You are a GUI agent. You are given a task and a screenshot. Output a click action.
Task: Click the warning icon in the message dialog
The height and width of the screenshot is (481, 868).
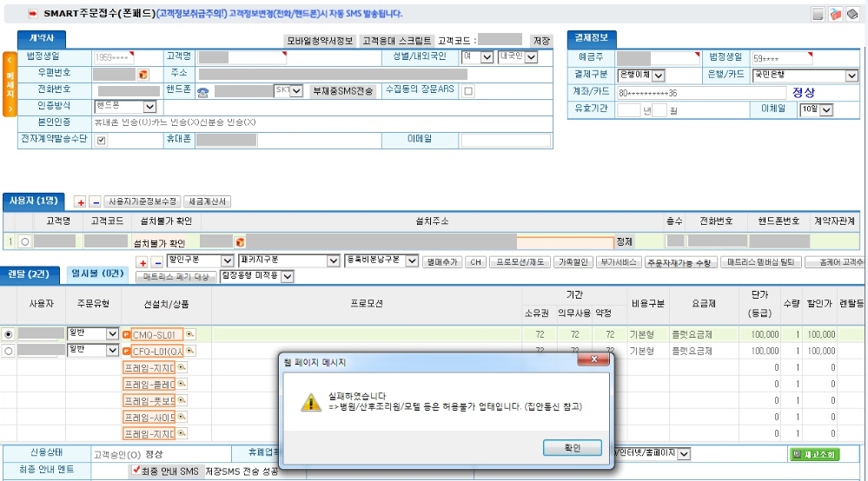tap(311, 402)
